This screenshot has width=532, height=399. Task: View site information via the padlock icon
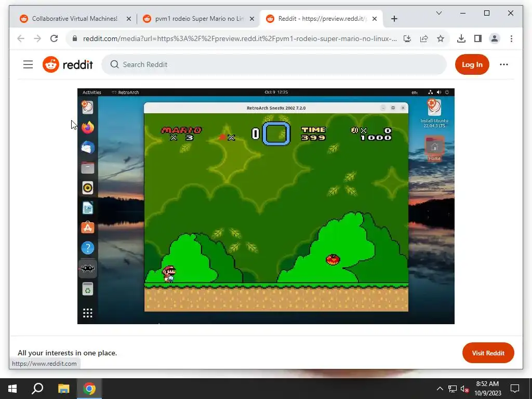click(x=75, y=38)
